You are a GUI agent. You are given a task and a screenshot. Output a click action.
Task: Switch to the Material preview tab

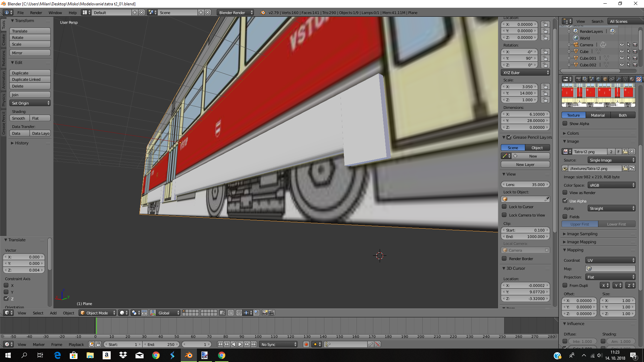597,115
